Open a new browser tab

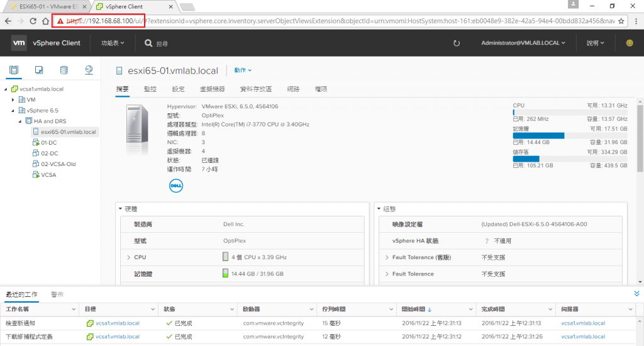point(187,6)
